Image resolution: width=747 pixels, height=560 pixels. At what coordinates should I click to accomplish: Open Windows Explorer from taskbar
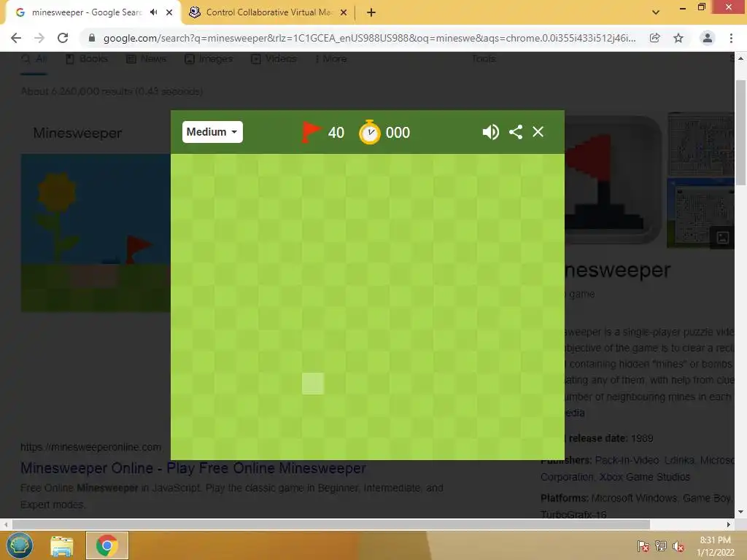[x=62, y=545]
